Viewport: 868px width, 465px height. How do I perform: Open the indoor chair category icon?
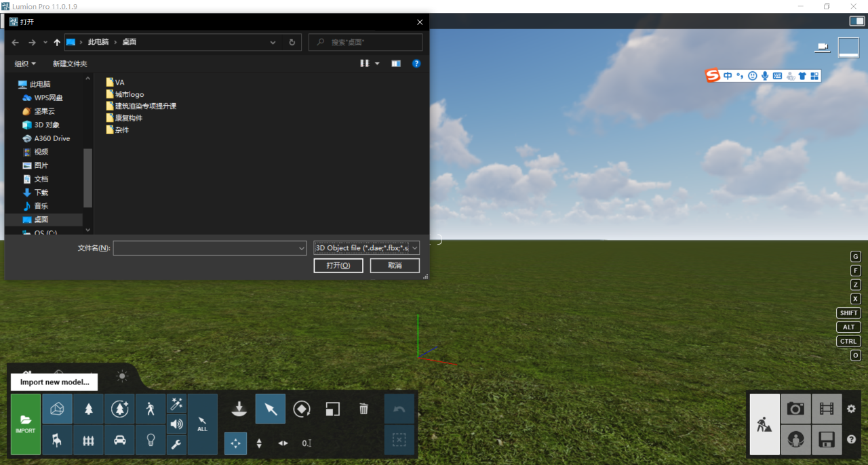pyautogui.click(x=58, y=440)
